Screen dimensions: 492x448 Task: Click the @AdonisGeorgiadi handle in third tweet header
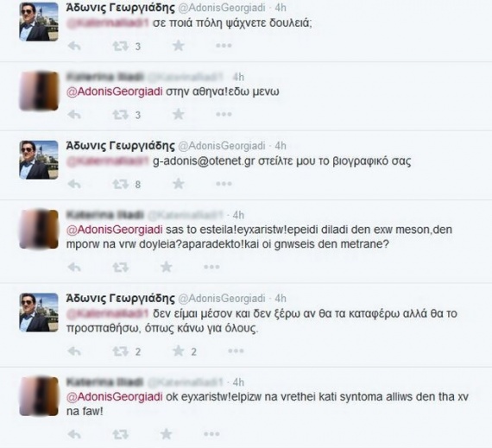pos(222,146)
